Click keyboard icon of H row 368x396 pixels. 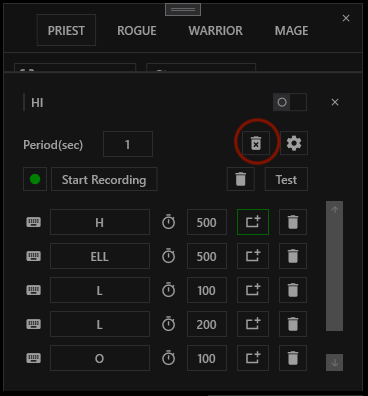coord(34,222)
